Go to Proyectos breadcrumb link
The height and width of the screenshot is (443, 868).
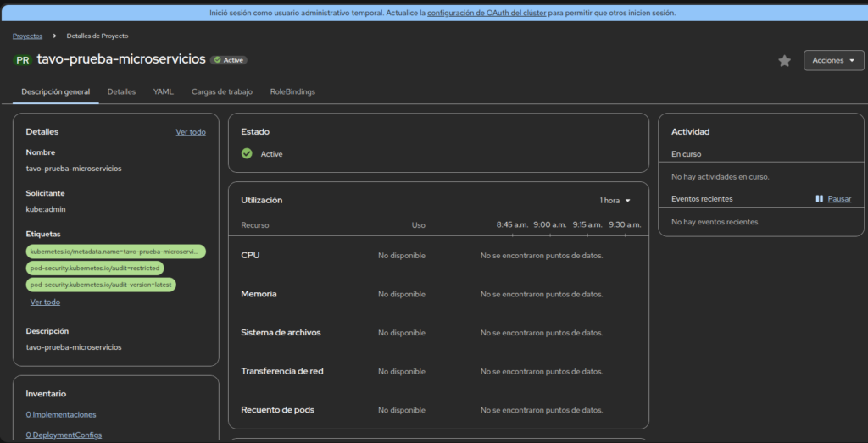point(28,36)
